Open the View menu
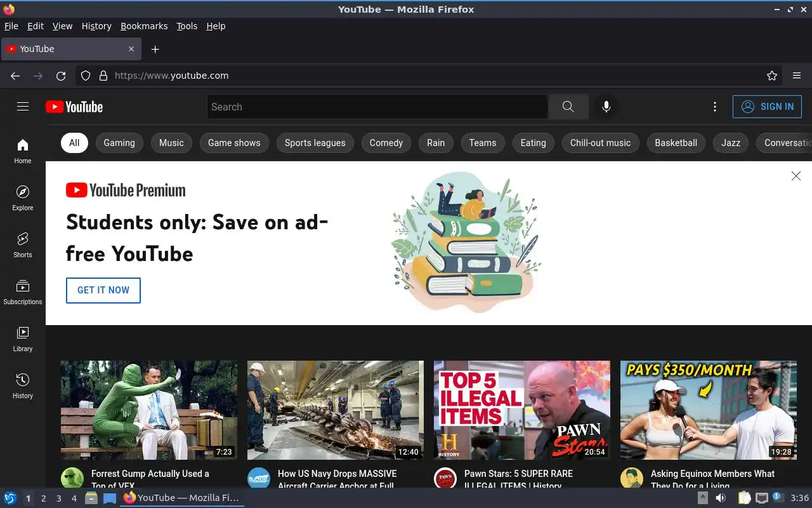812x508 pixels. 62,26
